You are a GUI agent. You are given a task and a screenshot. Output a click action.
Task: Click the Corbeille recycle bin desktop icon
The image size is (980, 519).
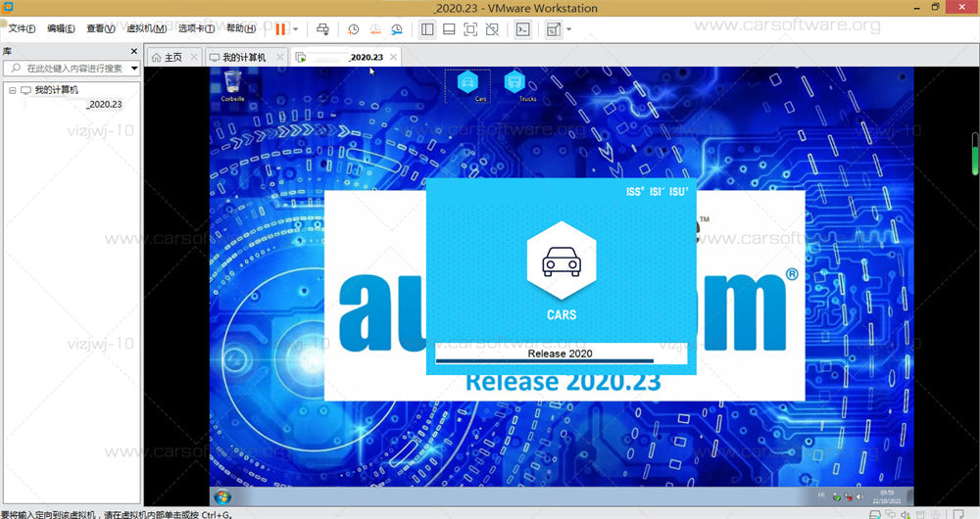[x=232, y=85]
